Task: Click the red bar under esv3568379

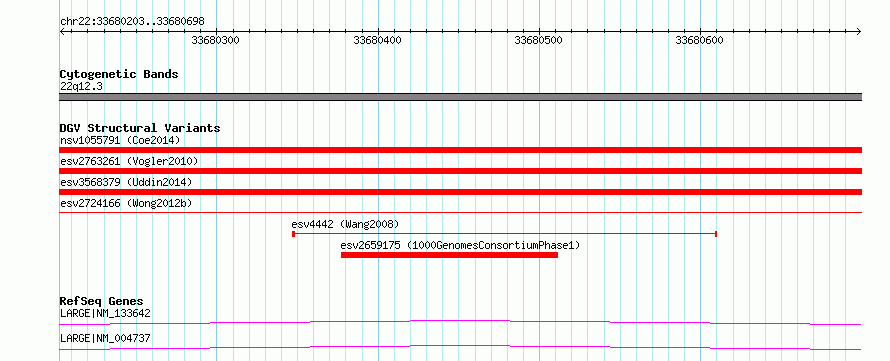Action: coord(460,192)
